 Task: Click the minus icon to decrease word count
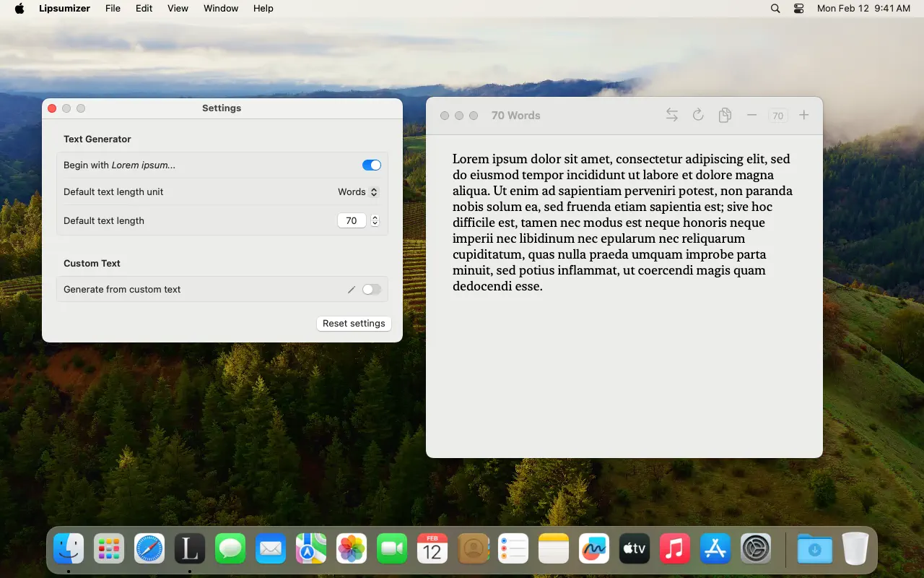751,115
